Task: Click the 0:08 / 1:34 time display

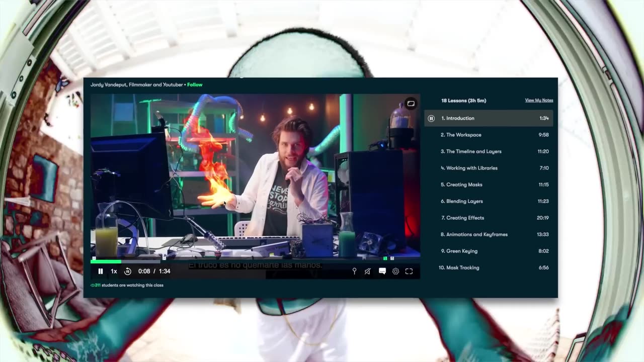Action: coord(154,271)
